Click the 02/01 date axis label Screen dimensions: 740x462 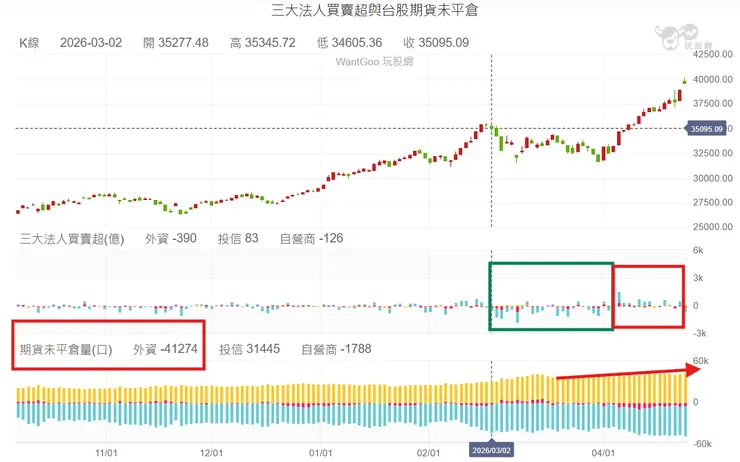click(429, 453)
